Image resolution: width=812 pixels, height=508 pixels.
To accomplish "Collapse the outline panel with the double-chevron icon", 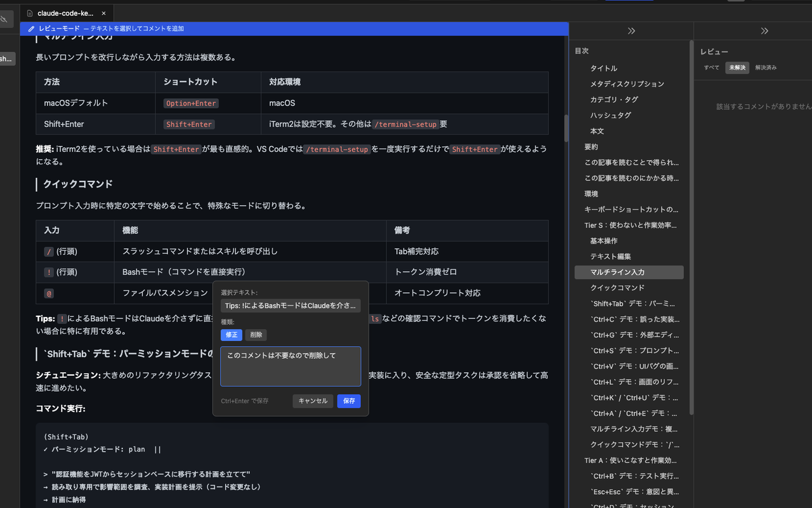I will (x=631, y=30).
